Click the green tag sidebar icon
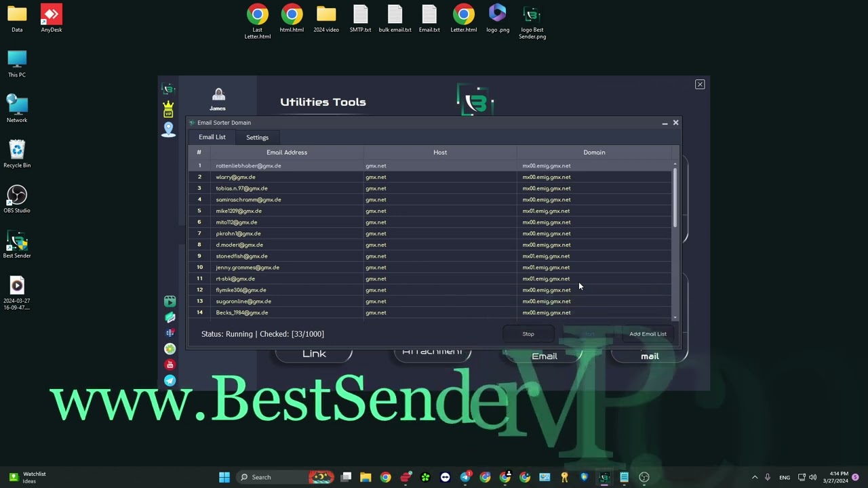 tap(170, 317)
